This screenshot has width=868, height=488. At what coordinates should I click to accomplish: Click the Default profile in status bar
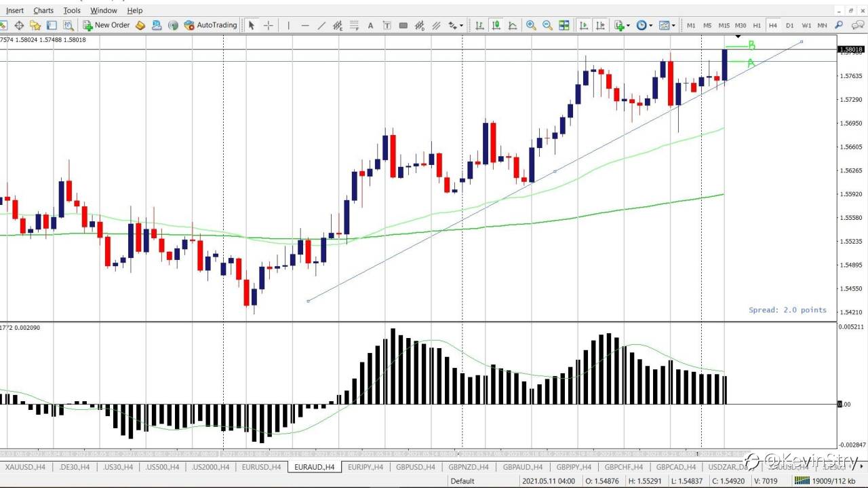click(x=462, y=481)
